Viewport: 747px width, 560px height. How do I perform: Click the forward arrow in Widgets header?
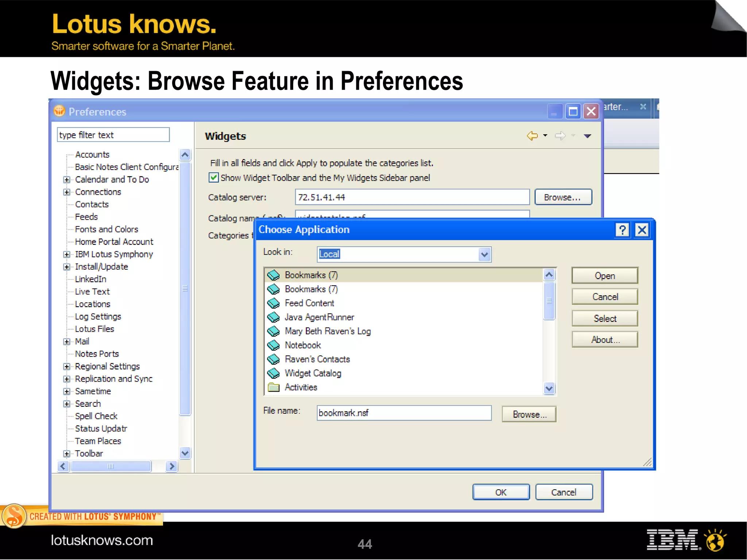point(560,136)
